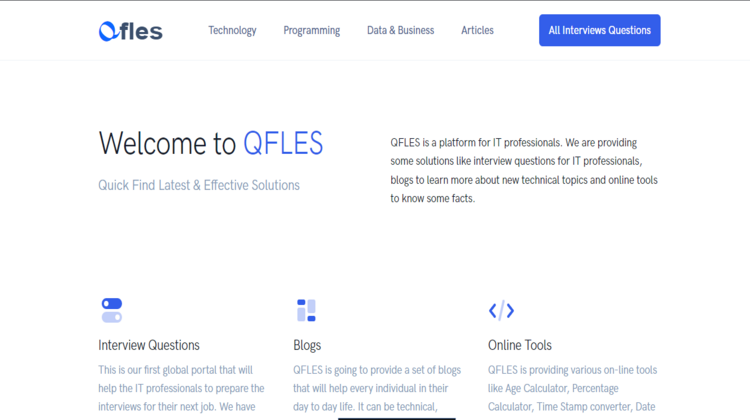
Task: Click the tagline Quick Find Latest & Effective Solutions
Action: point(199,185)
